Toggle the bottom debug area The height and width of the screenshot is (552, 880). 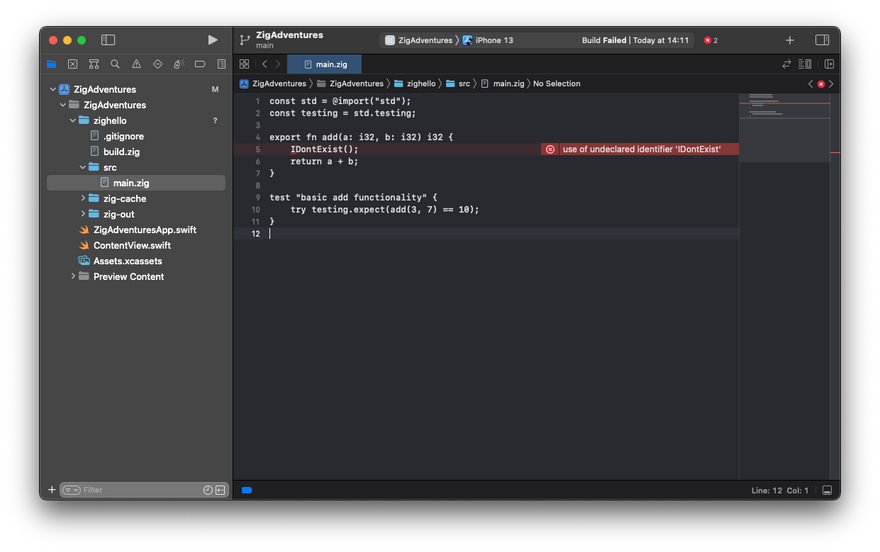(x=827, y=490)
